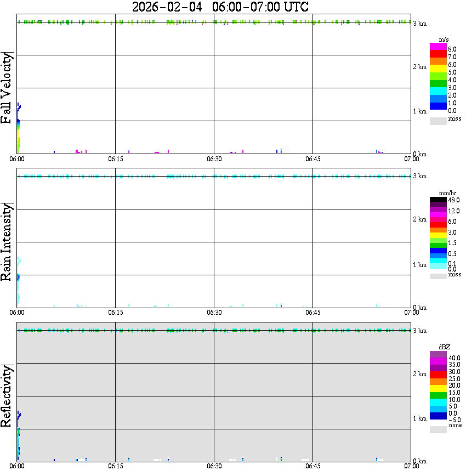Select the yellow 5.0 m/s legend color
This screenshot has width=466, height=476.
click(x=438, y=69)
